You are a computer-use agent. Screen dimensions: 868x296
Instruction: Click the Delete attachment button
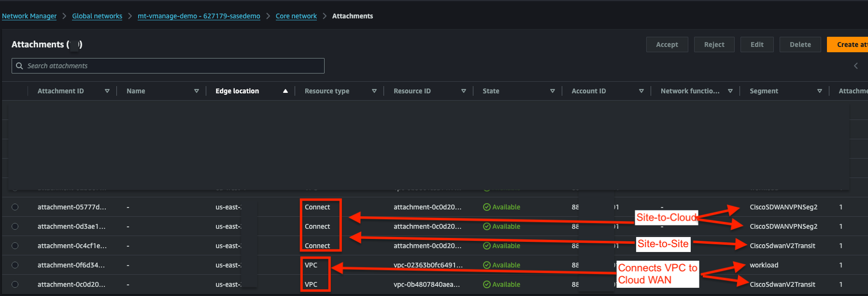coord(800,44)
